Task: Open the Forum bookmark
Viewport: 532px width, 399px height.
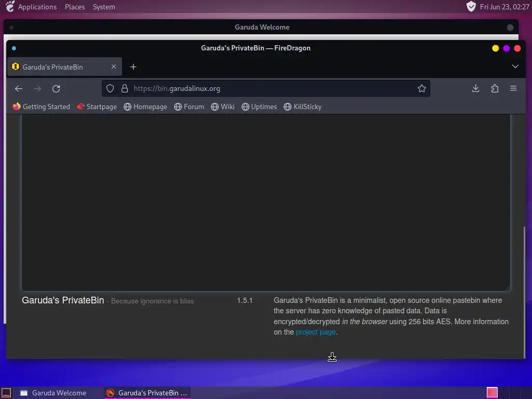Action: 189,107
